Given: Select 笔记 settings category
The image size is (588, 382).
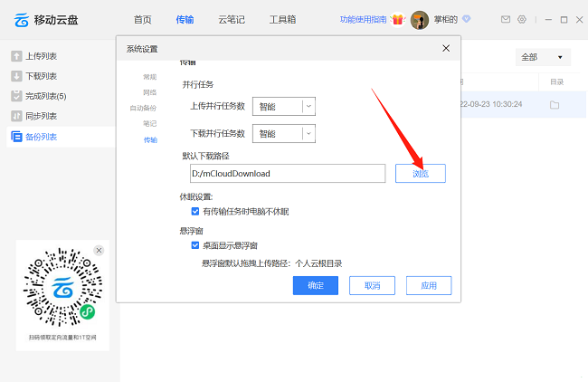Looking at the screenshot, I should tap(149, 123).
